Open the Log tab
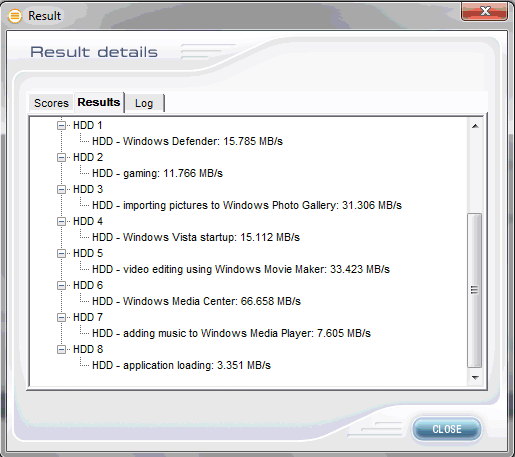515x457 pixels. [144, 103]
